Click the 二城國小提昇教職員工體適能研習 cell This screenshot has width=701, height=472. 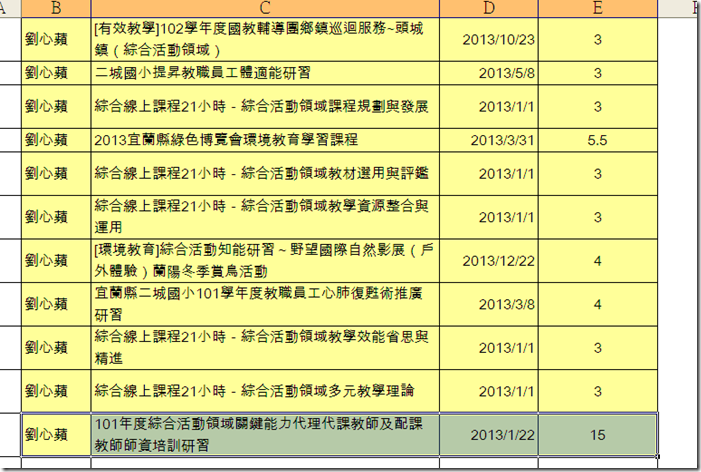point(264,72)
